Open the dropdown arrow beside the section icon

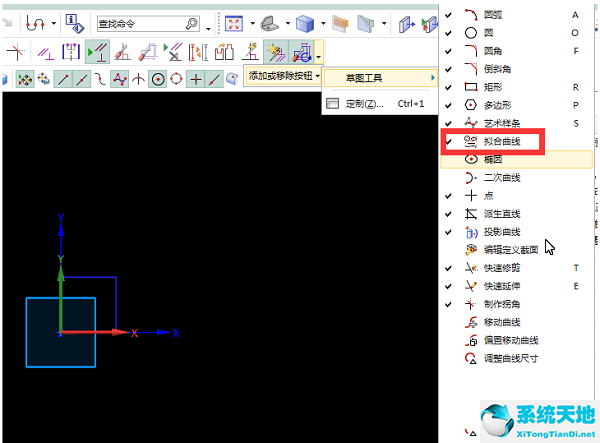pos(384,24)
